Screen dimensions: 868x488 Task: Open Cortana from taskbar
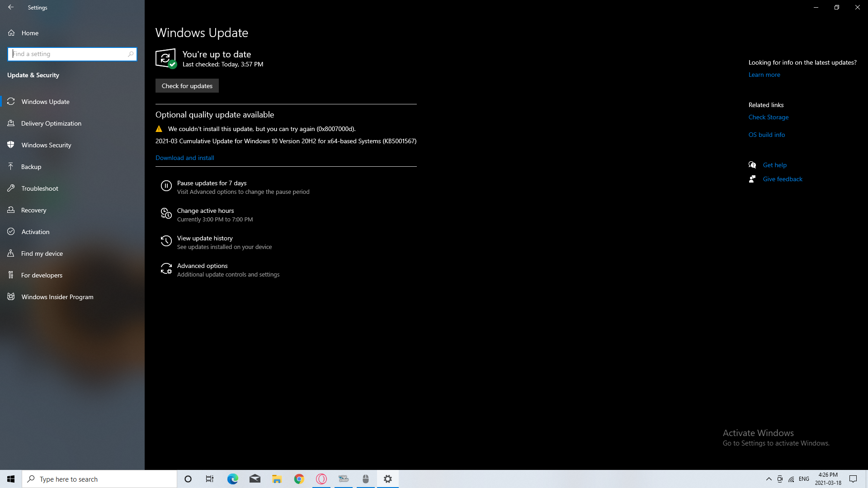[x=188, y=479]
